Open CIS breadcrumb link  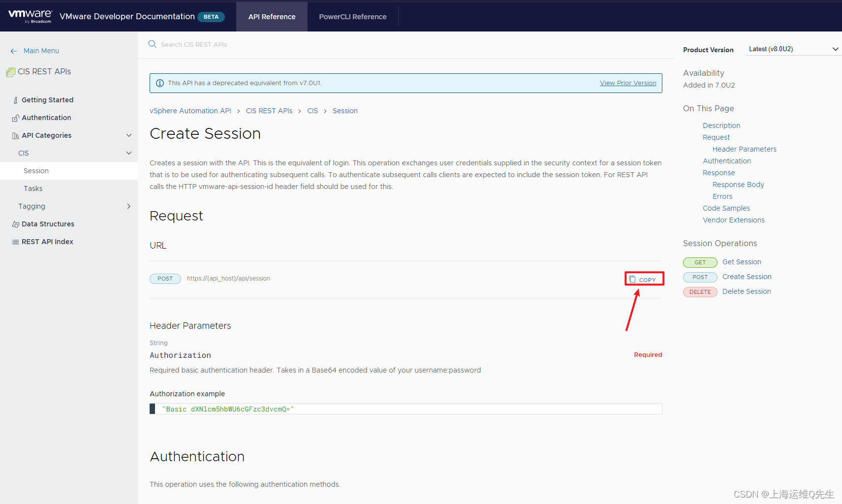[312, 111]
